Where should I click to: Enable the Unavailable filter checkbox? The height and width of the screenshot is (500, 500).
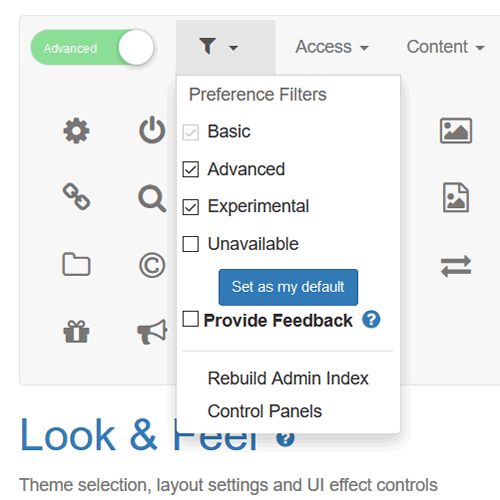click(x=191, y=244)
